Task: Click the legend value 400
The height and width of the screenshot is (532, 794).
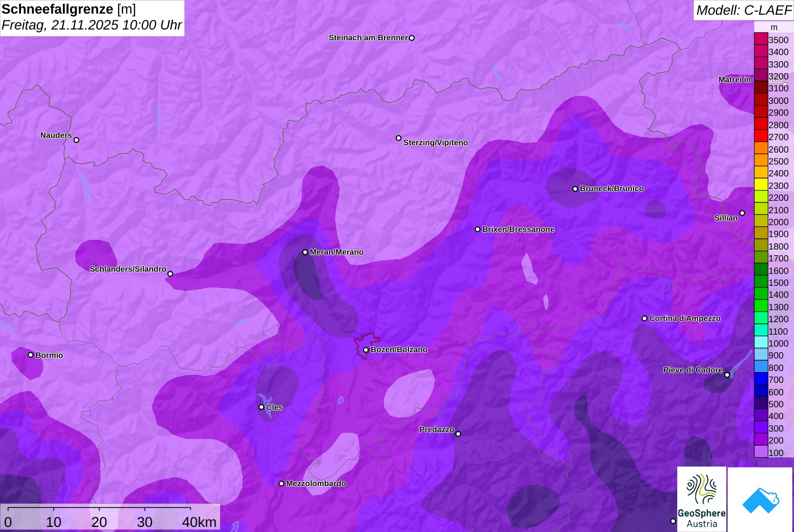Action: coord(776,416)
